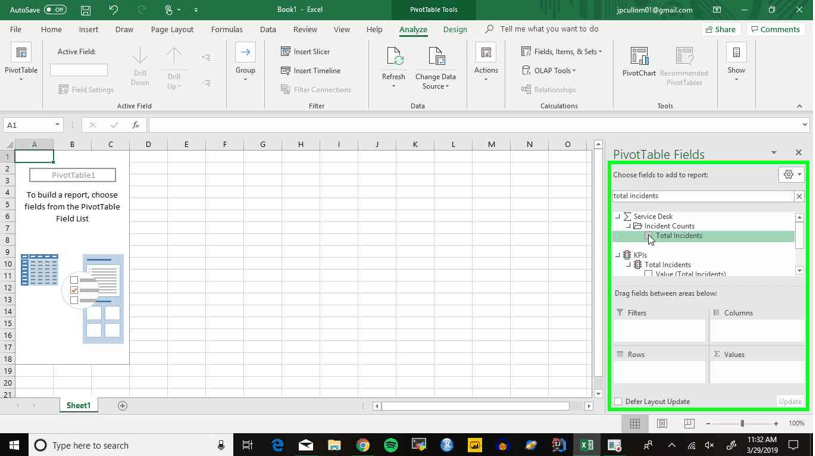Switch to Page Layout view in status bar
815x456 pixels.
point(662,424)
